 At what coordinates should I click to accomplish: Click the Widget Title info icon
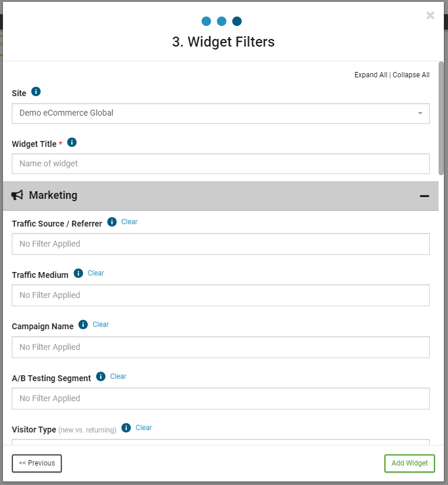pyautogui.click(x=72, y=143)
